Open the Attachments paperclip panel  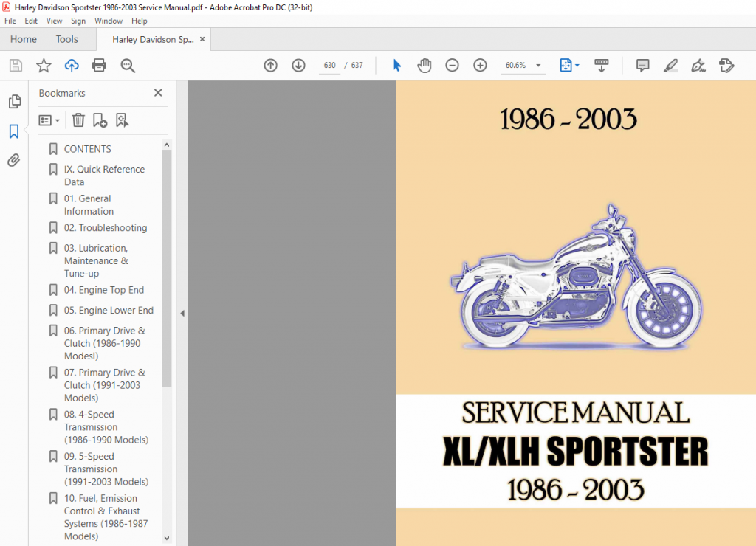[x=14, y=160]
